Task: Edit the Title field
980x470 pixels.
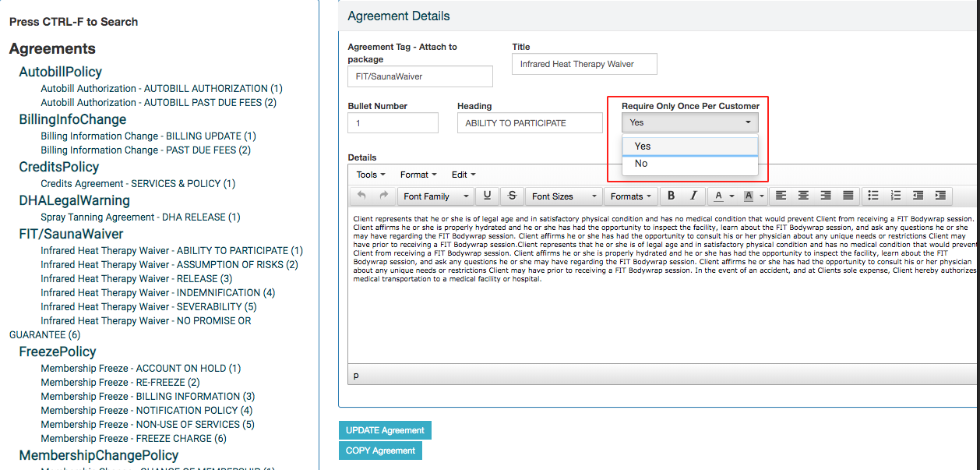Action: tap(584, 64)
